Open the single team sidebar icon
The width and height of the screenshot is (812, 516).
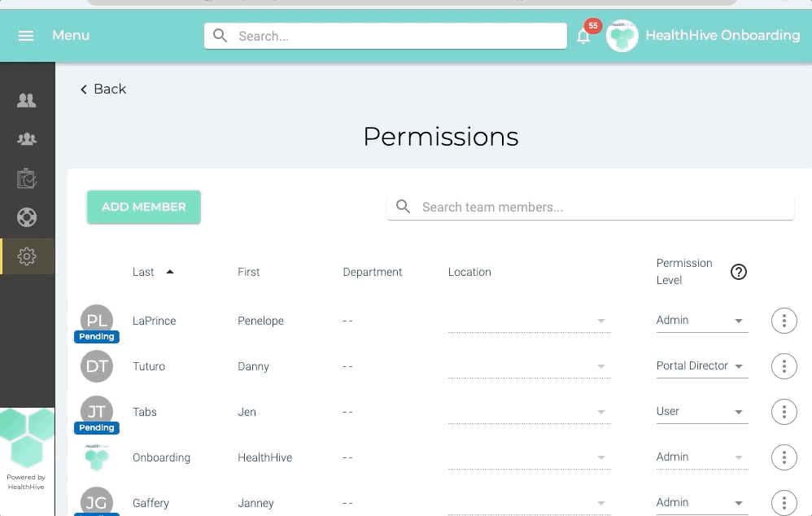click(x=27, y=100)
